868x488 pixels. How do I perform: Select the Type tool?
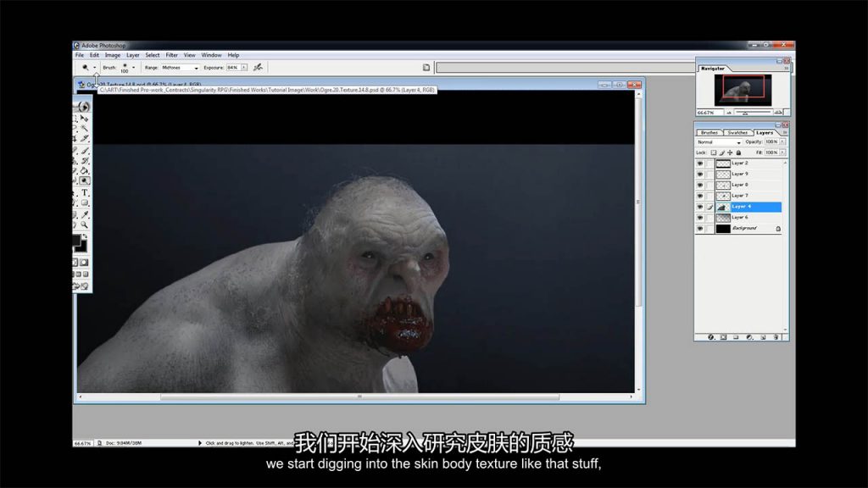point(85,192)
